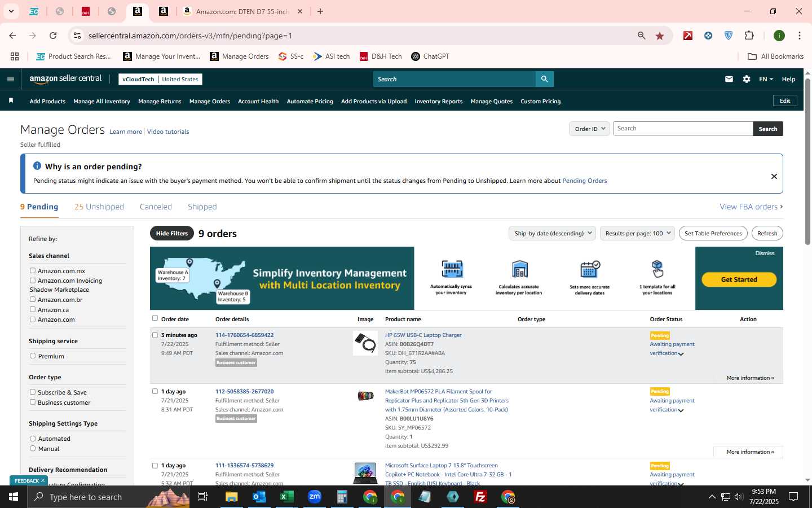Open Outlook from the taskbar
This screenshot has height=508, width=812.
pos(259,497)
